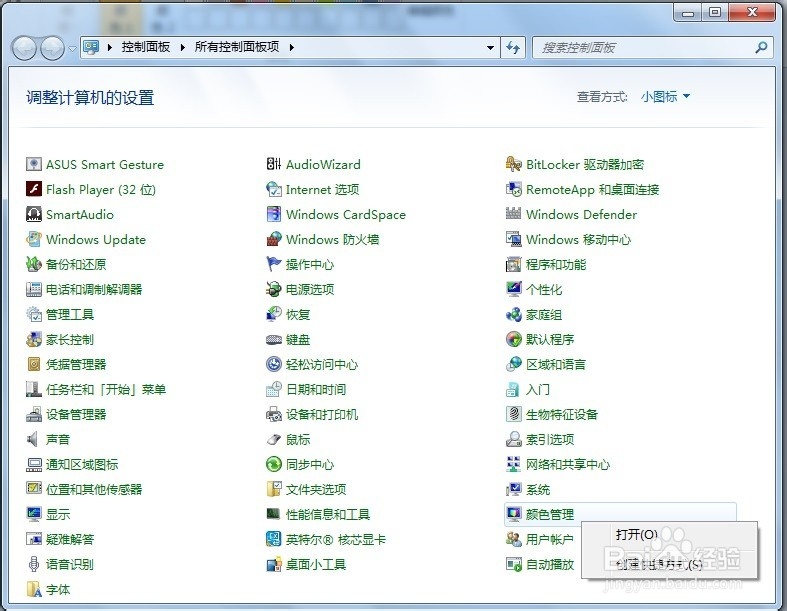
Task: Open the 个性化 monitor icon
Action: coord(513,289)
